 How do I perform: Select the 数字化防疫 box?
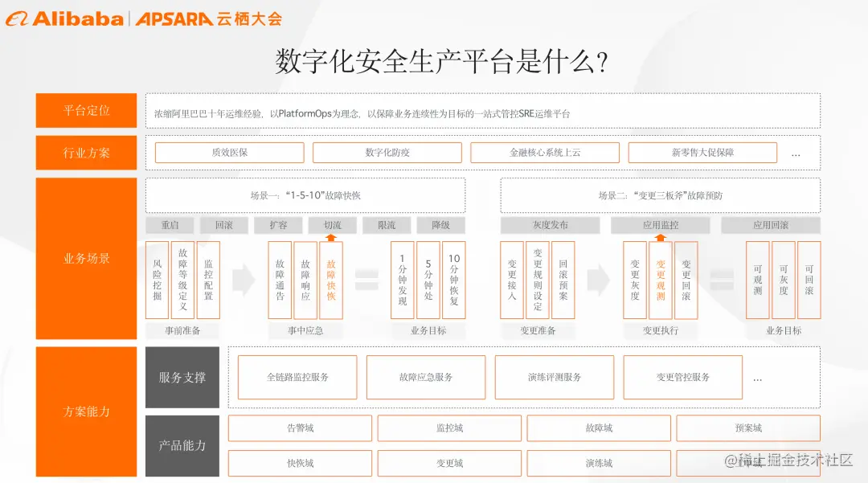(387, 153)
